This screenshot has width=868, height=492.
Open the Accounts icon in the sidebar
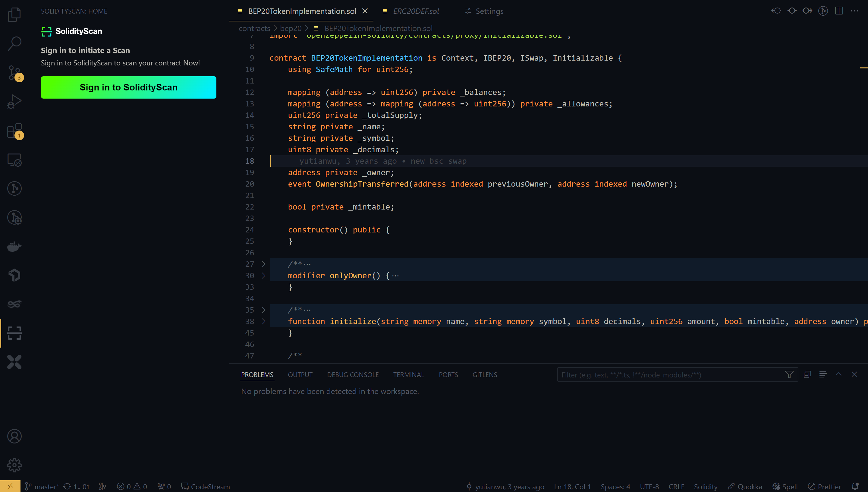point(14,436)
